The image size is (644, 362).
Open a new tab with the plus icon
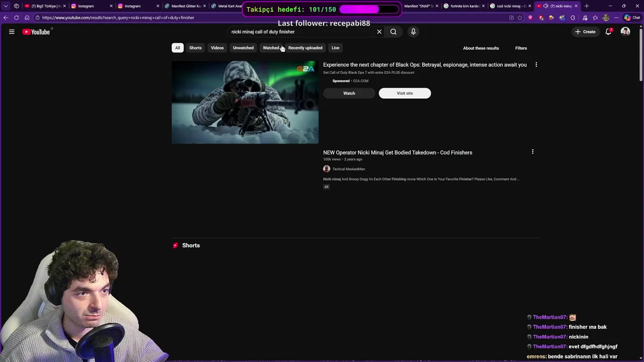(x=587, y=6)
